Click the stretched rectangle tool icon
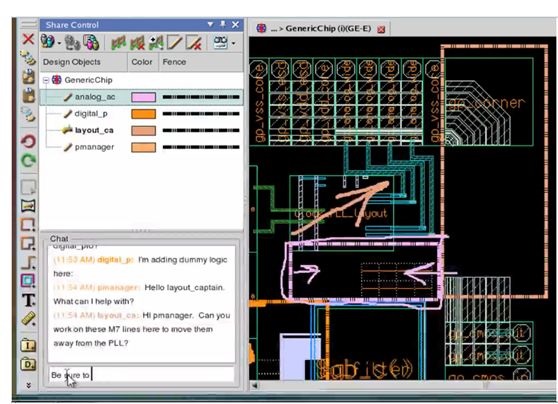 28,206
